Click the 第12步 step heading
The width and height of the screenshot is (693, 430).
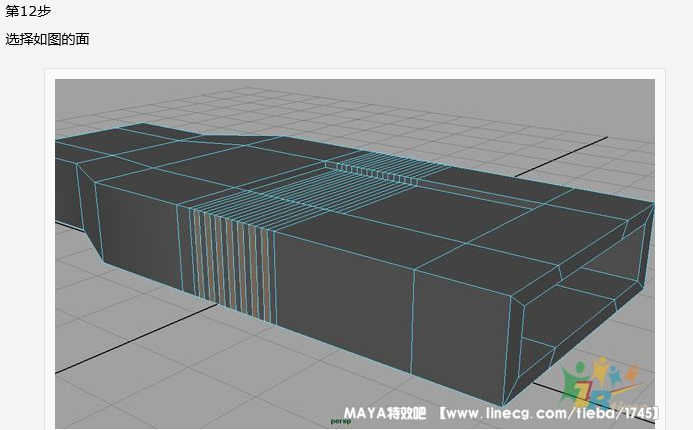pos(28,11)
